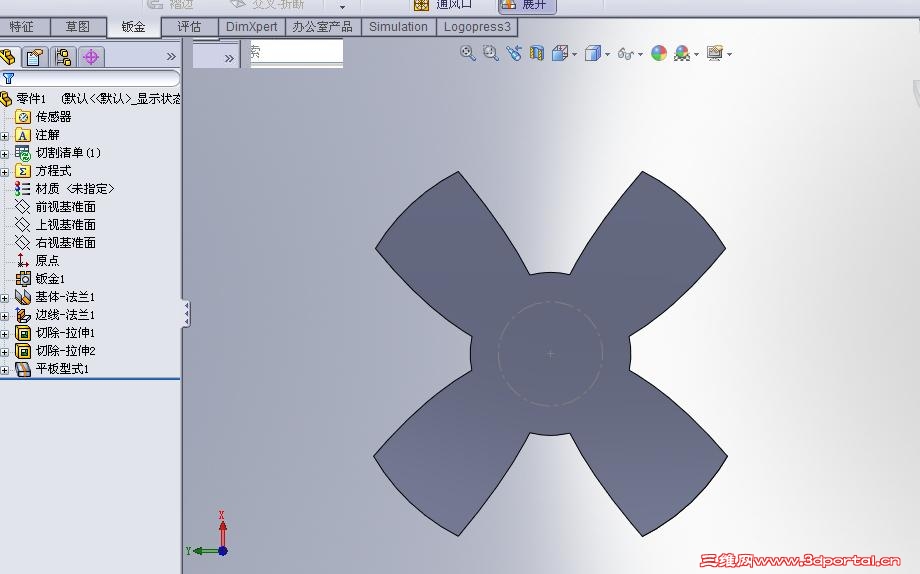Select 右视基准面 plane in tree

pyautogui.click(x=65, y=243)
